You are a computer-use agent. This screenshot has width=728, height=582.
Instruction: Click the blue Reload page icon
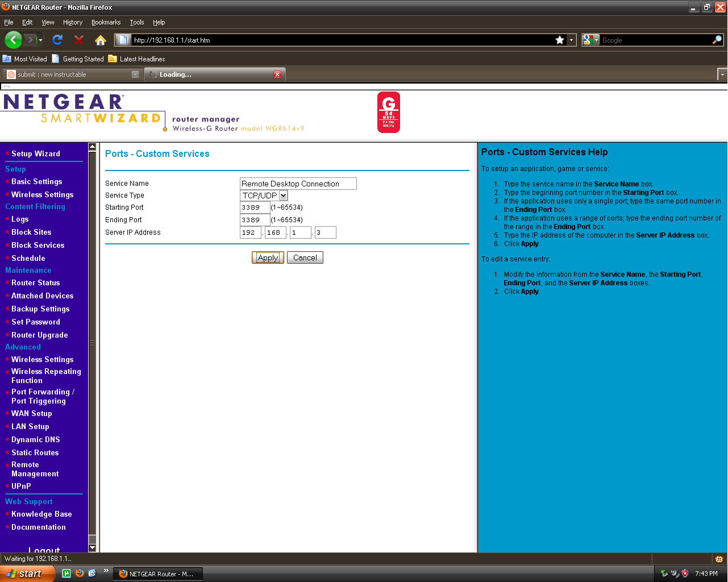pyautogui.click(x=57, y=40)
